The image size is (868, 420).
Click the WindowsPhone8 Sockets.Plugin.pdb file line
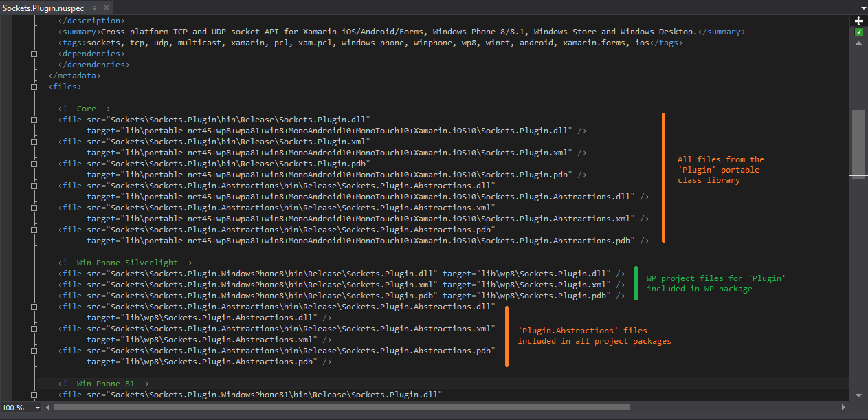[x=342, y=296]
